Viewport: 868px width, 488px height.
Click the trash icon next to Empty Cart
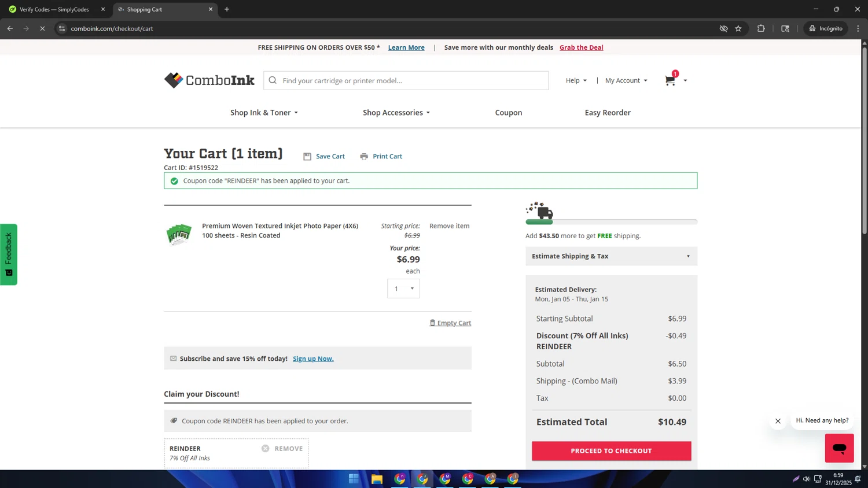pyautogui.click(x=432, y=323)
